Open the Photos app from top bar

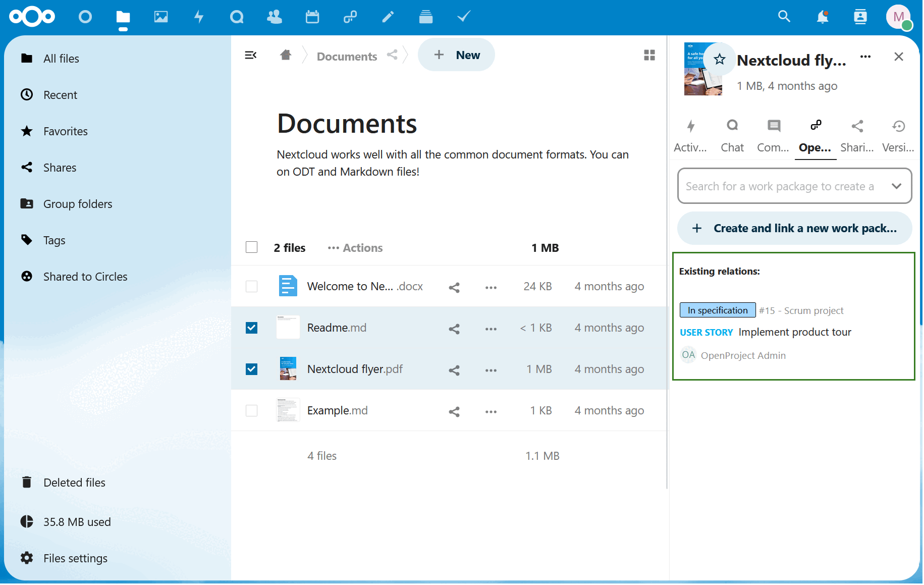point(161,17)
